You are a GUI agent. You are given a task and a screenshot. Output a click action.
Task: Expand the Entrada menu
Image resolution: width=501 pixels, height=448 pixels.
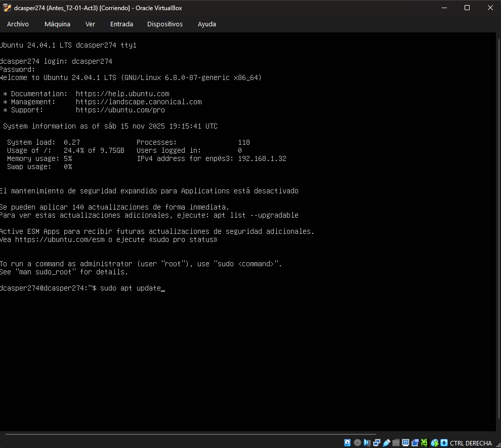click(x=121, y=24)
